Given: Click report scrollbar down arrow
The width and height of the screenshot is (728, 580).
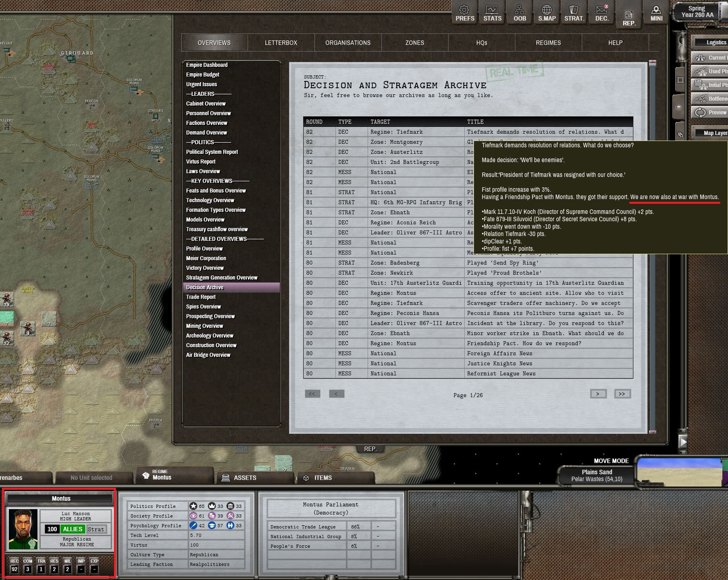Looking at the screenshot, I should [653, 431].
